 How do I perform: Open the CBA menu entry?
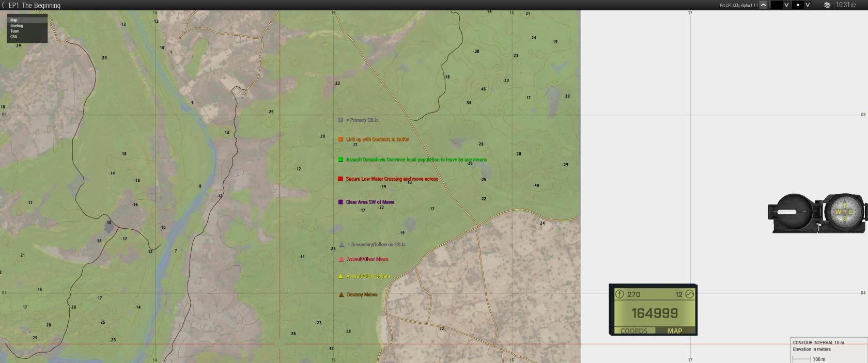click(x=27, y=37)
